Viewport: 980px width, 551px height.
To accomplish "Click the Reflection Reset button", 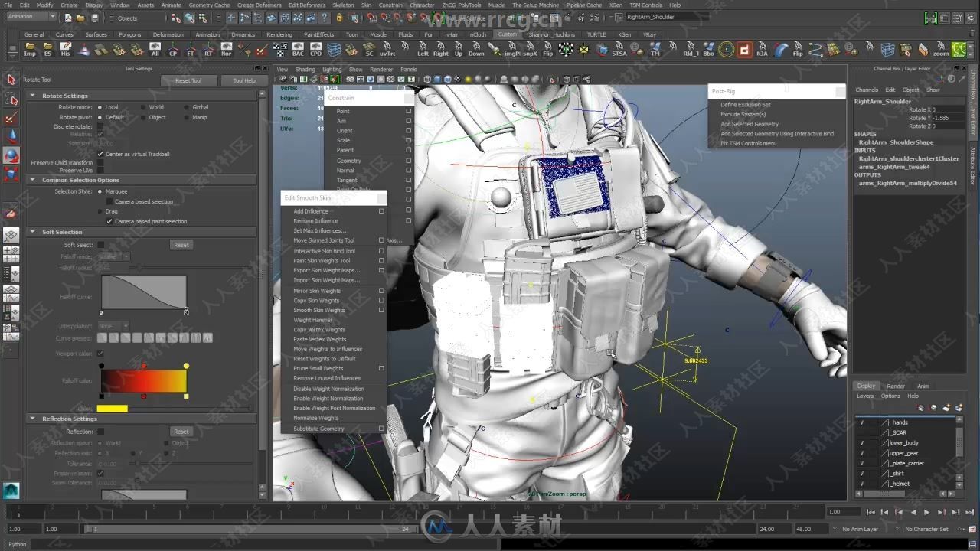I will pos(181,432).
